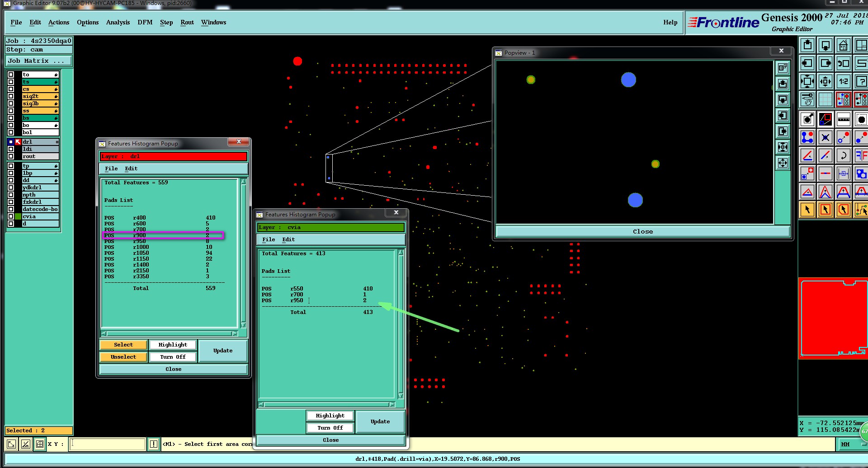Toggle the 'mpth' layer checkbox
Viewport: 868px width, 468px height.
(11, 195)
